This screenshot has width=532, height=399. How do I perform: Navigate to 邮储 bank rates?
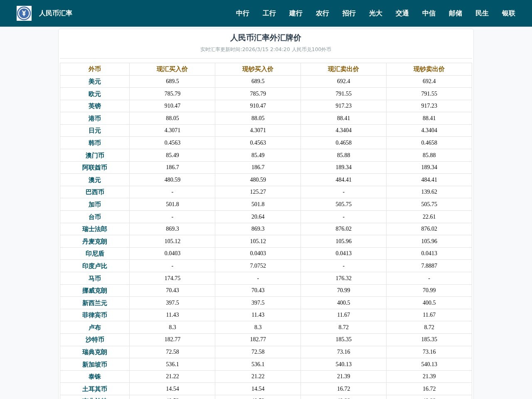455,13
